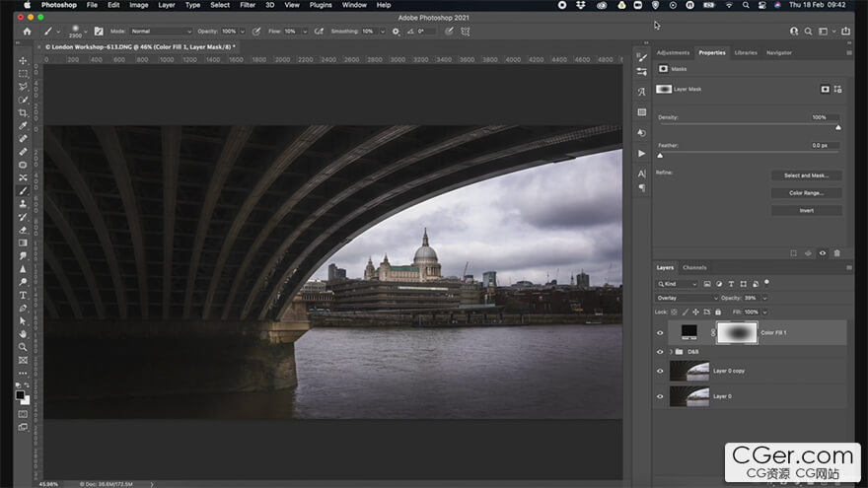Click the symmetry butterfly icon
Viewport: 868px width, 488px height.
pos(466,32)
